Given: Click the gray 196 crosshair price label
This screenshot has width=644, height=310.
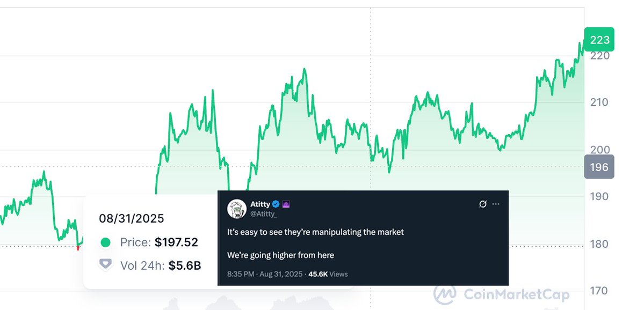Looking at the screenshot, I should pyautogui.click(x=599, y=167).
